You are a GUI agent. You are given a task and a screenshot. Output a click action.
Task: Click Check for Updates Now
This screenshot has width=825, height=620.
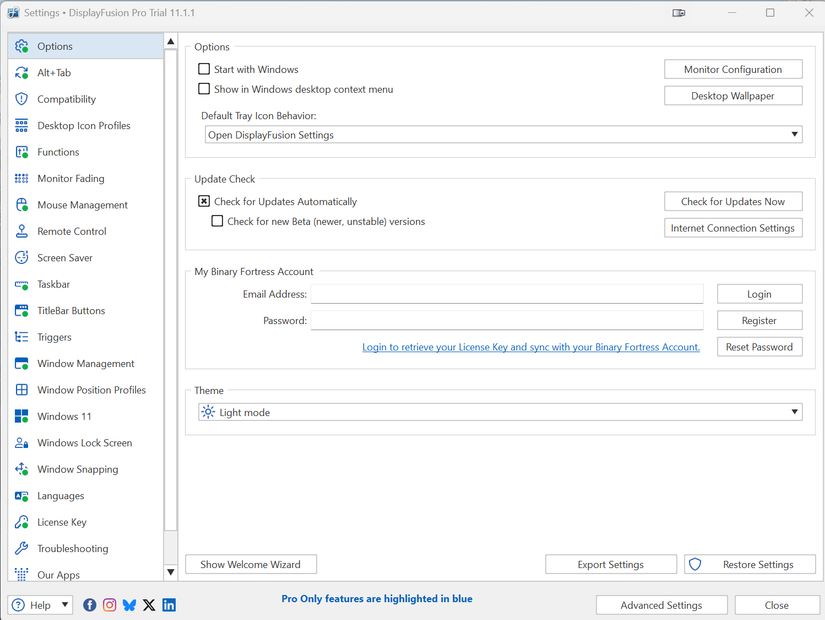pyautogui.click(x=733, y=201)
